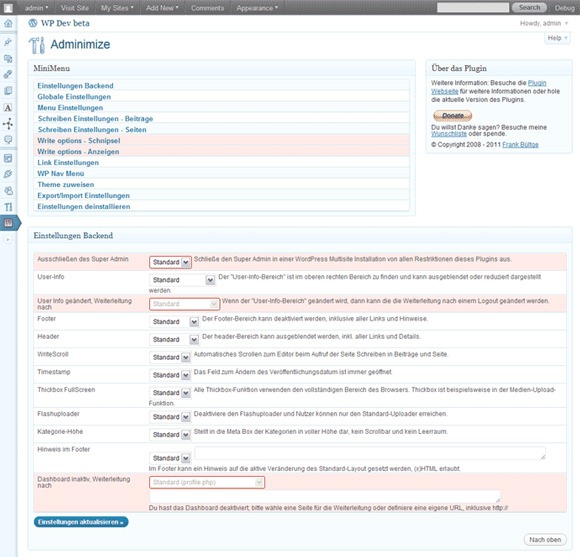Image resolution: width=580 pixels, height=557 pixels.
Task: Open the Posts pushpin icon in sidebar
Action: [8, 42]
